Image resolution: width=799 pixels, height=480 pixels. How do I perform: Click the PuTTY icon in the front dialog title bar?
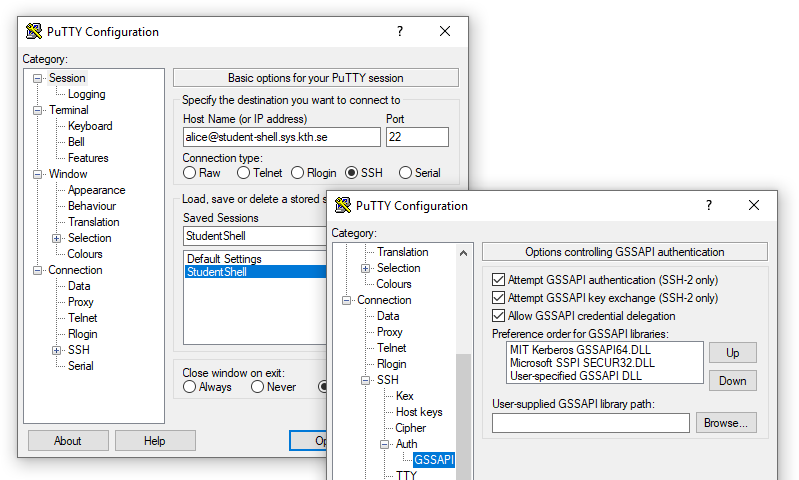(x=344, y=206)
